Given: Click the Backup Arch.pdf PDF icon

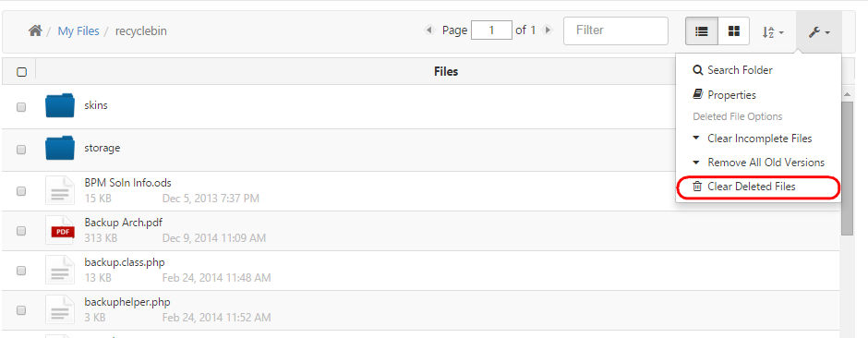Looking at the screenshot, I should click(60, 230).
